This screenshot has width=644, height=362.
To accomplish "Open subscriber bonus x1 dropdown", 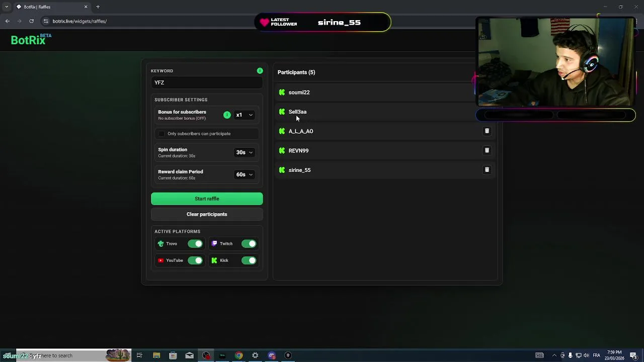I will (x=245, y=115).
